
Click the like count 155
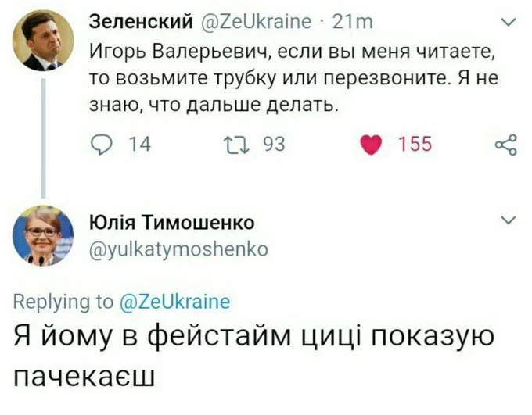415,144
